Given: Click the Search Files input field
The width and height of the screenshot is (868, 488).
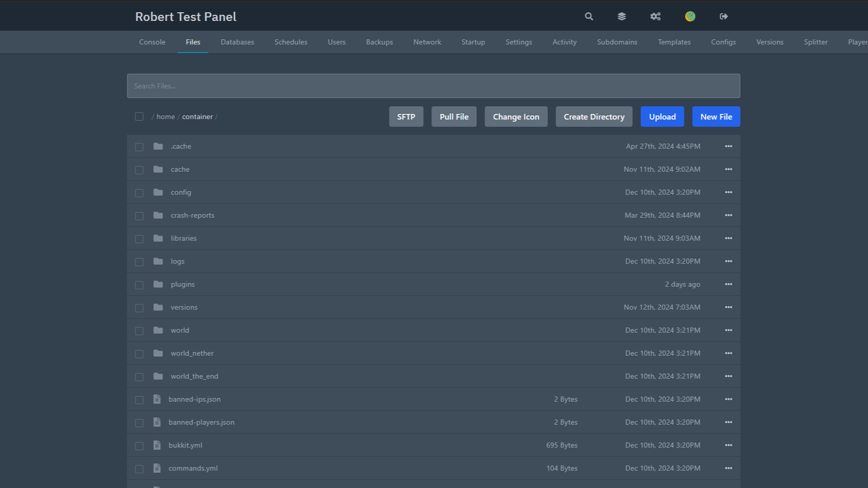Looking at the screenshot, I should tap(433, 86).
